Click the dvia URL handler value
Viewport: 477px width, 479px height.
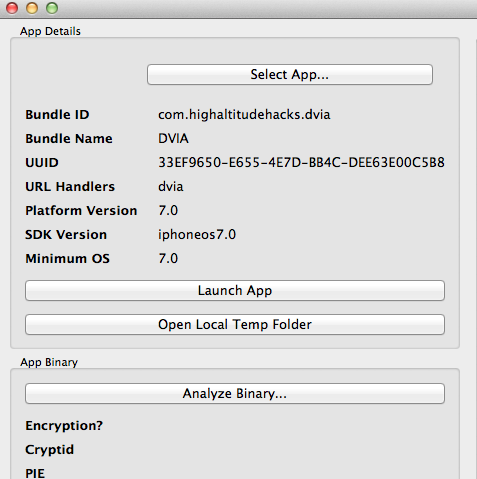171,187
